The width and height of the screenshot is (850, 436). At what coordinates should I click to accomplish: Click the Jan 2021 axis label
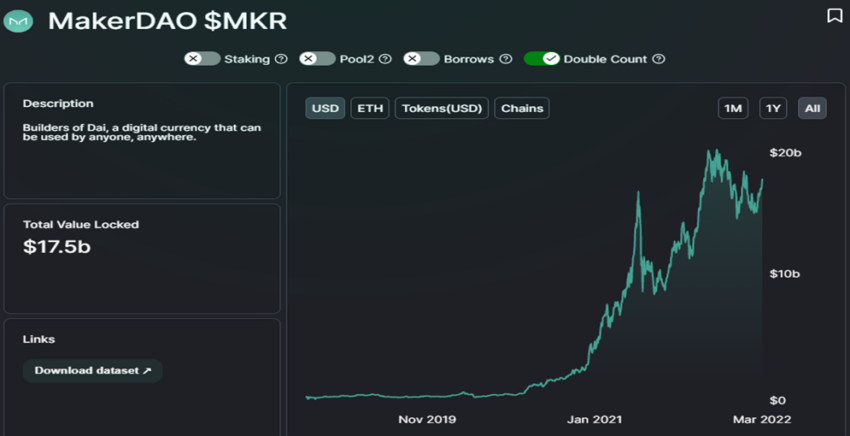click(x=595, y=419)
